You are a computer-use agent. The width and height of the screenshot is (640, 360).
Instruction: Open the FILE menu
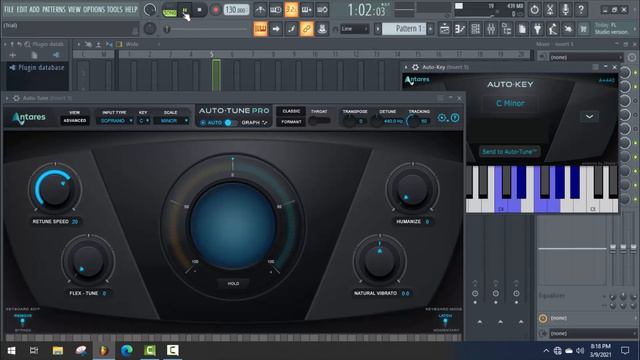click(x=9, y=9)
